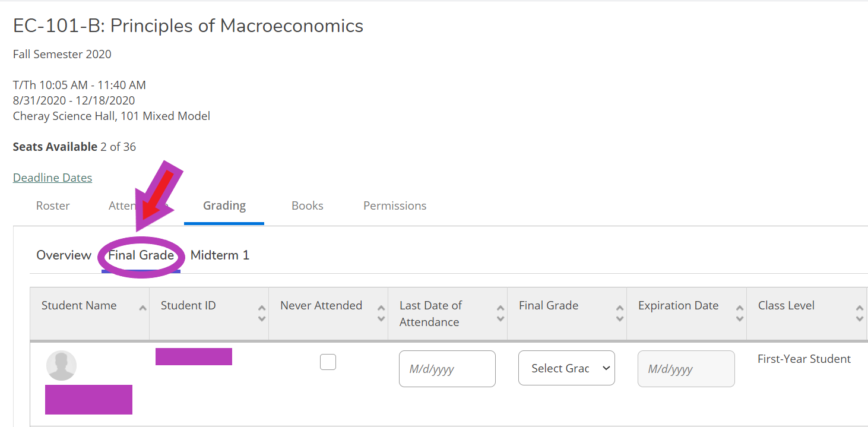Select the Overview grading sub-tab
Image resolution: width=868 pixels, height=427 pixels.
pos(64,255)
